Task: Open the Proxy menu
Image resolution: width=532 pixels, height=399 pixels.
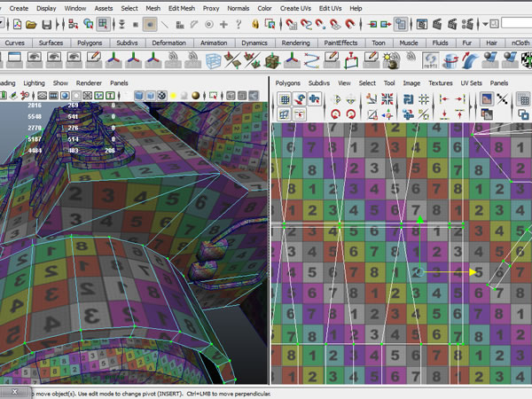Action: [211, 8]
